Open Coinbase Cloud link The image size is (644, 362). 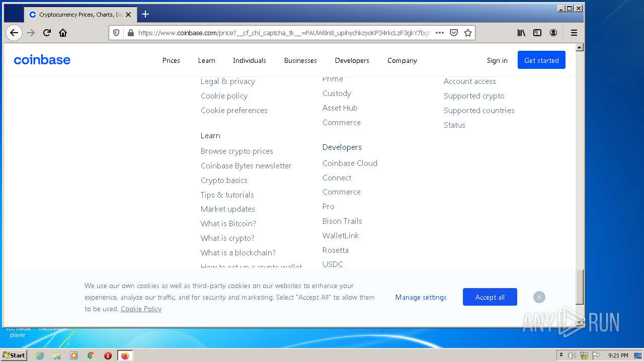(350, 163)
